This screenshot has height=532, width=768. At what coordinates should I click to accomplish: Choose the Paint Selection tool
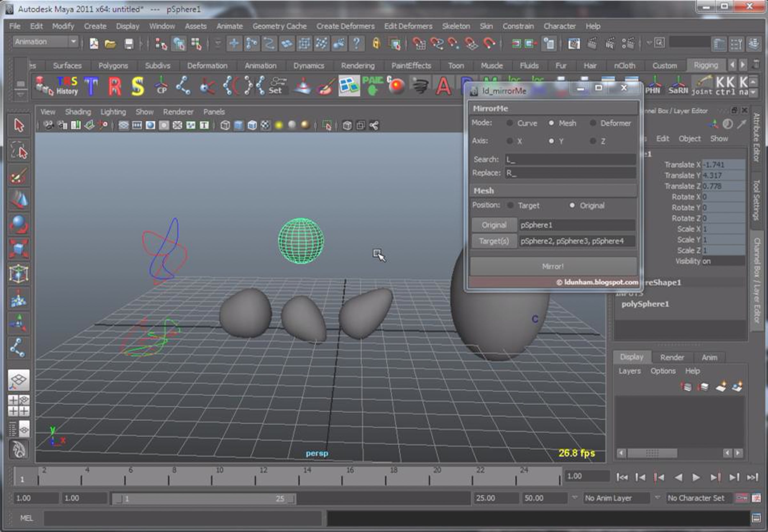(19, 175)
